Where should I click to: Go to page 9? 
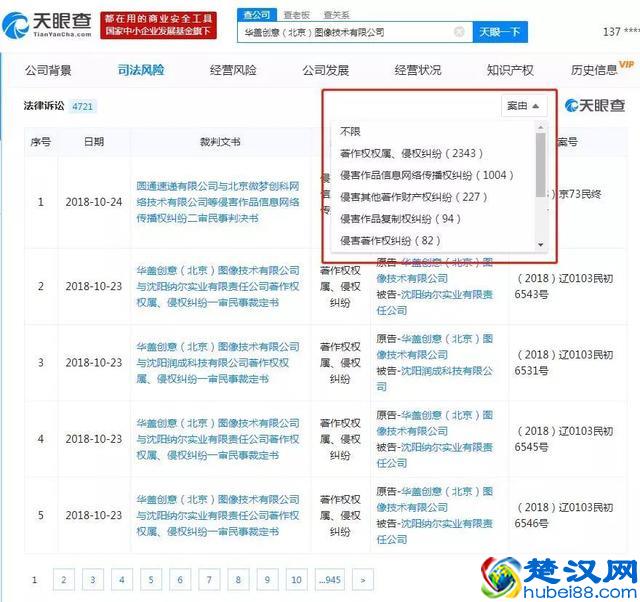pos(267,580)
